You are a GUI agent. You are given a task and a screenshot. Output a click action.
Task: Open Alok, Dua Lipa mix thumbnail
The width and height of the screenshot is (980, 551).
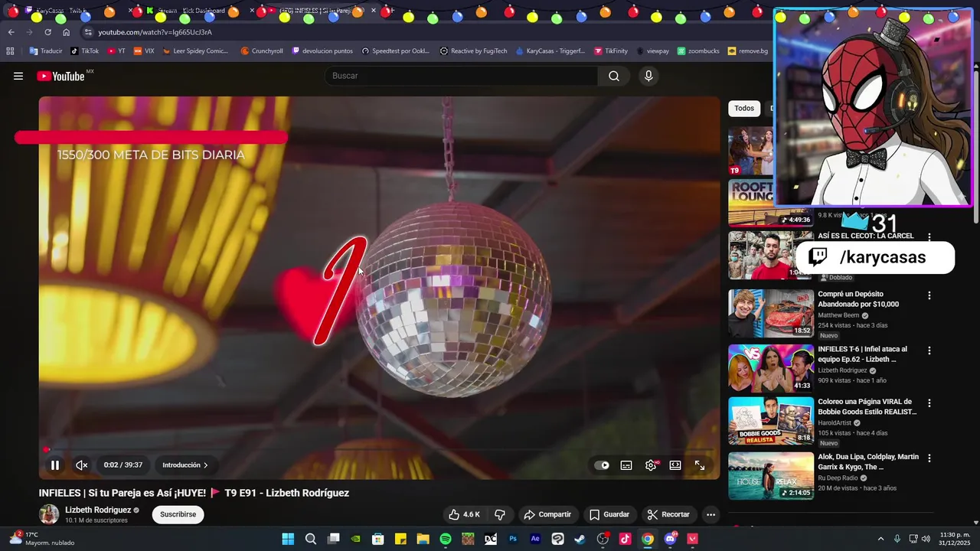click(x=771, y=476)
